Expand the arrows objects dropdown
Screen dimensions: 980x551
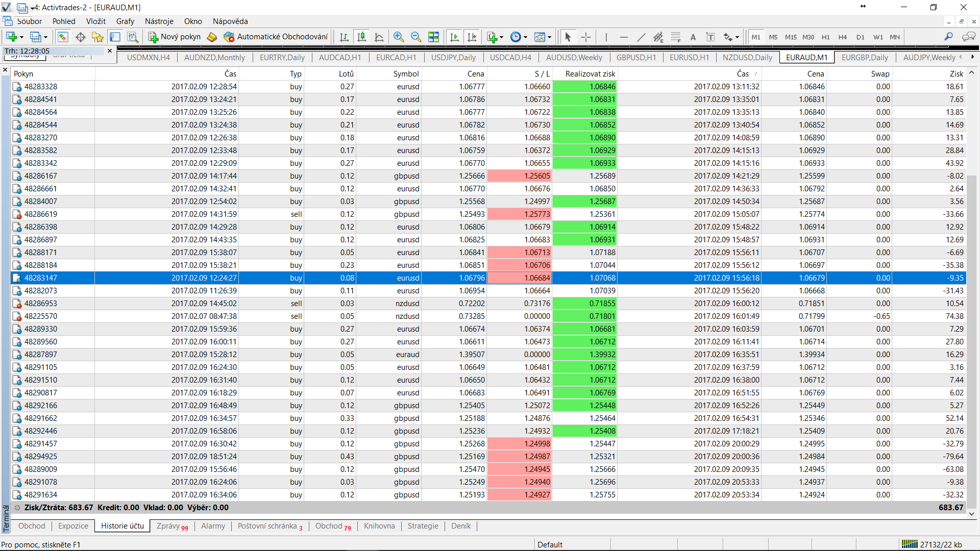pos(737,37)
